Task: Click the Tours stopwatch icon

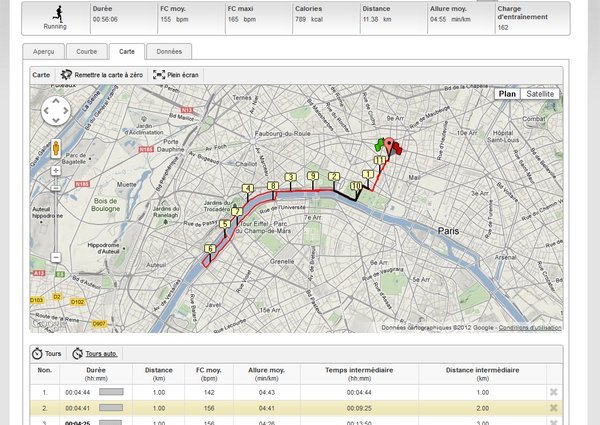Action: (37, 353)
